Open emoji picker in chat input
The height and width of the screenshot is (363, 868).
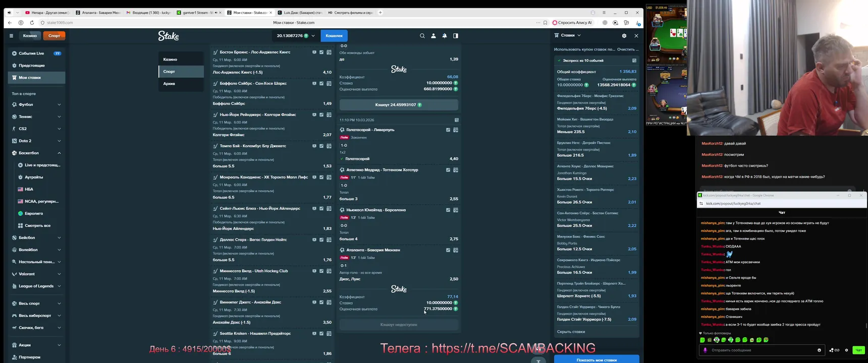(x=819, y=350)
